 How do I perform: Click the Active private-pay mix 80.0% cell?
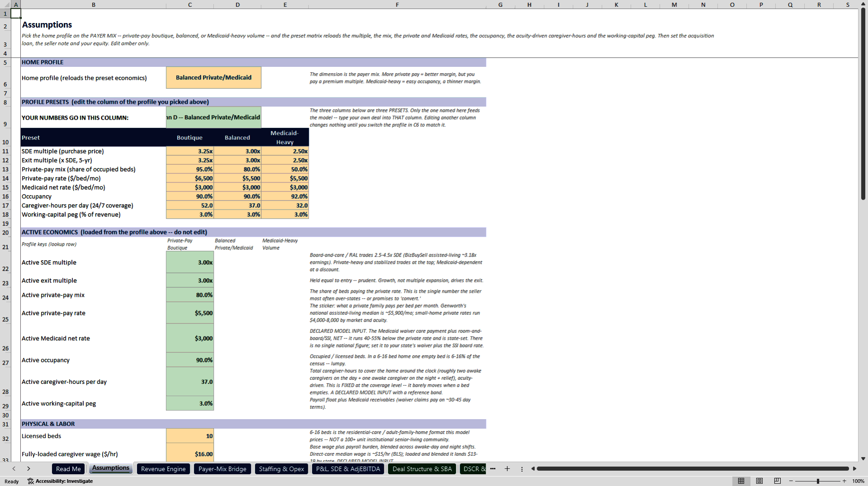(190, 295)
